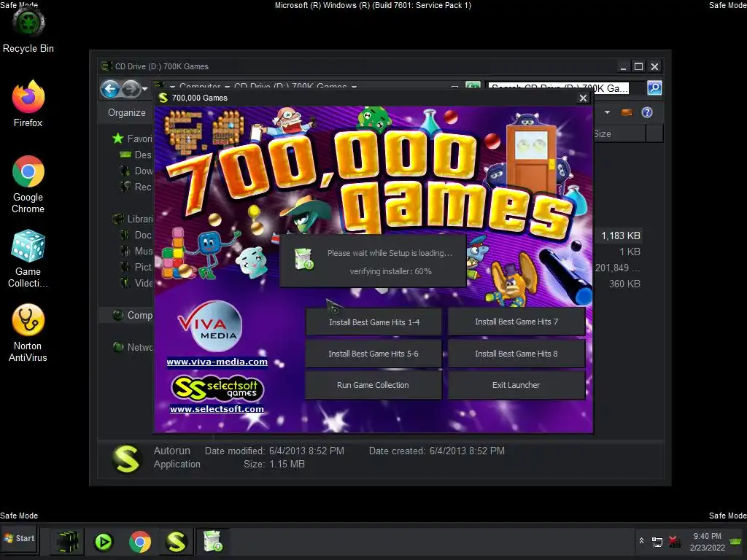The width and height of the screenshot is (747, 560).
Task: Click the Explorer search magnifier icon
Action: pos(654,88)
